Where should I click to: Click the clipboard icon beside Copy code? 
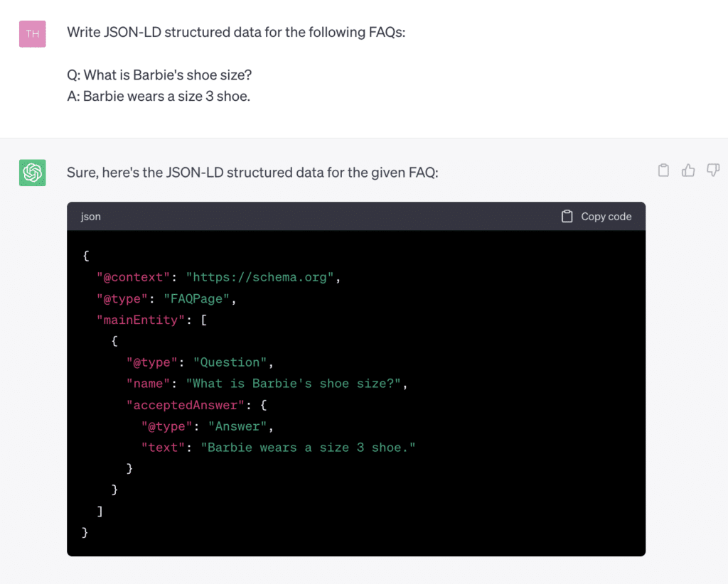(x=567, y=216)
